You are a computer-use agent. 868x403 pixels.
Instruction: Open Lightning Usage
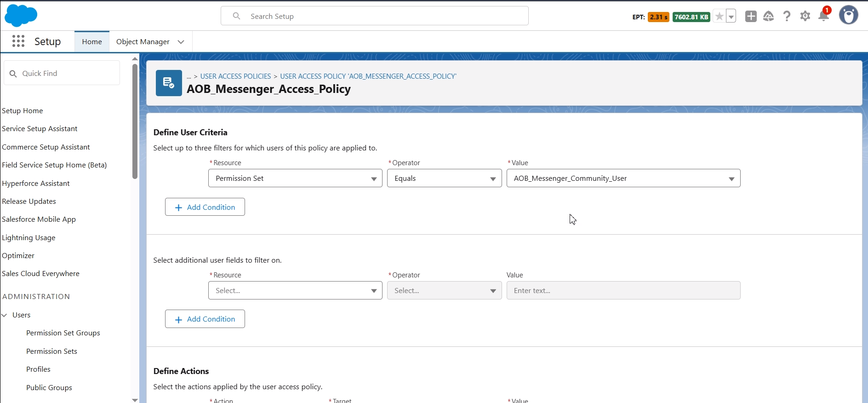(x=29, y=238)
